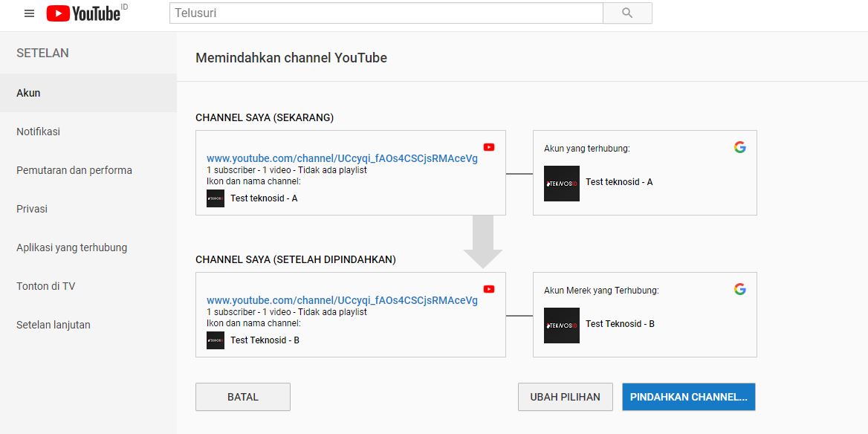Click the CHANNEL SAYA (SETELAH DIPINDAHKAN) heading

296,259
